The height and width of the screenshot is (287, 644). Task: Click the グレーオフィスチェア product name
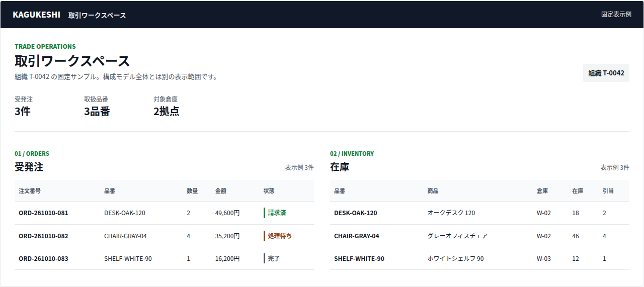pyautogui.click(x=457, y=236)
